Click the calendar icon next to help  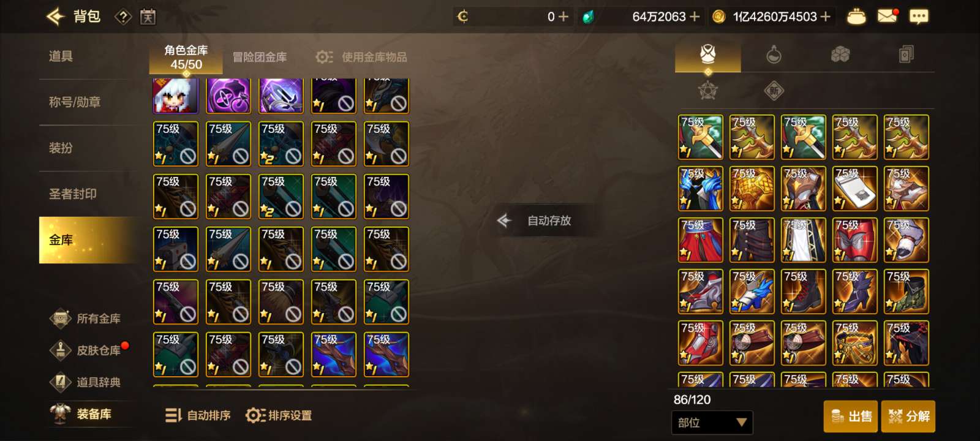coord(148,17)
